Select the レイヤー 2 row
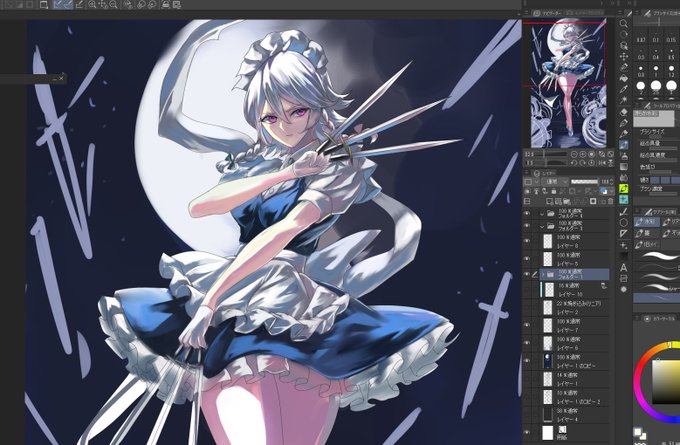The height and width of the screenshot is (445, 680). click(x=568, y=308)
